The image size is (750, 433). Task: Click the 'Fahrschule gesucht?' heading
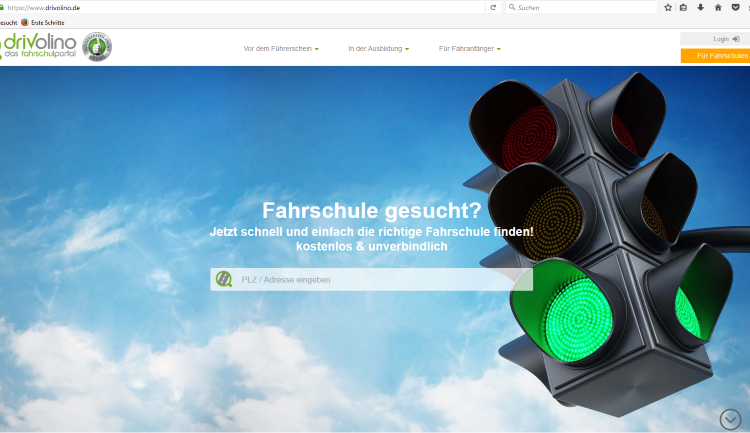tap(371, 211)
